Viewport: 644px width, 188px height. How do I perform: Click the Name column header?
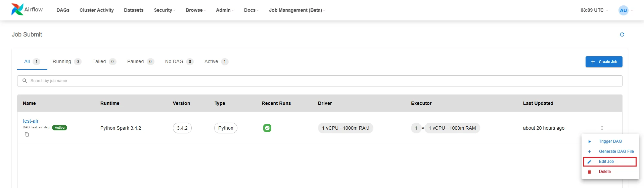pos(29,103)
